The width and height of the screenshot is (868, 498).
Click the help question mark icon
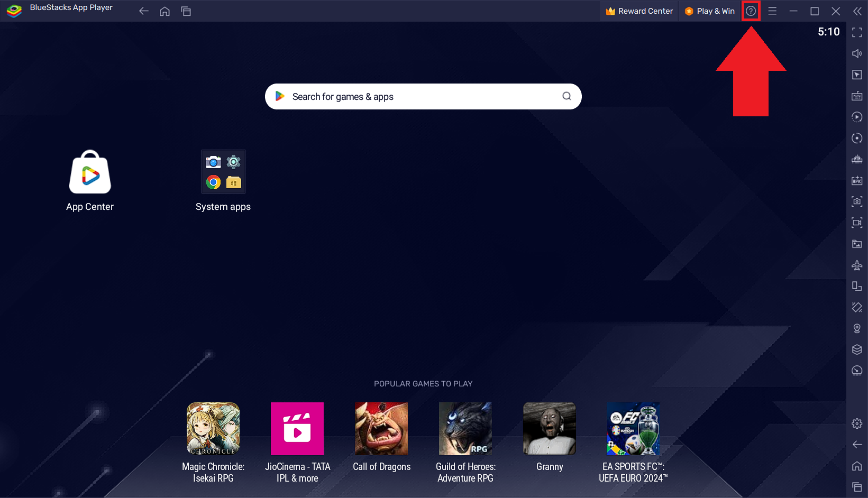(751, 11)
